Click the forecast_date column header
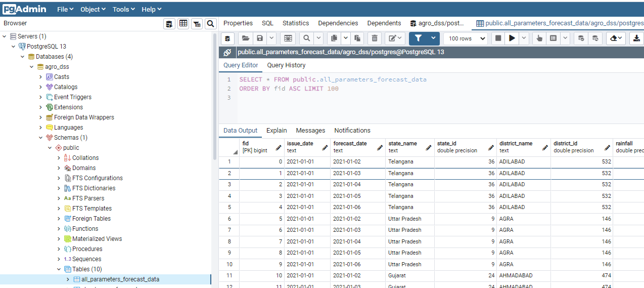 pos(358,147)
